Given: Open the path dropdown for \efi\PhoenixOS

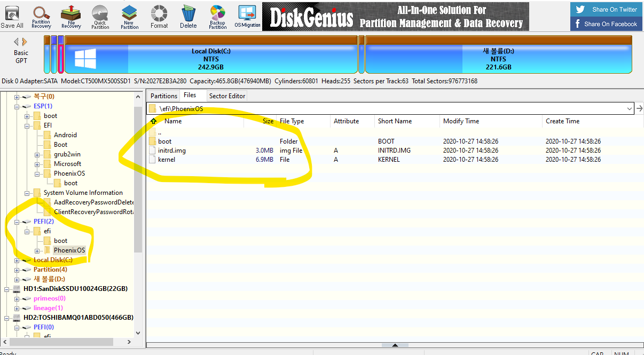Looking at the screenshot, I should click(x=629, y=108).
